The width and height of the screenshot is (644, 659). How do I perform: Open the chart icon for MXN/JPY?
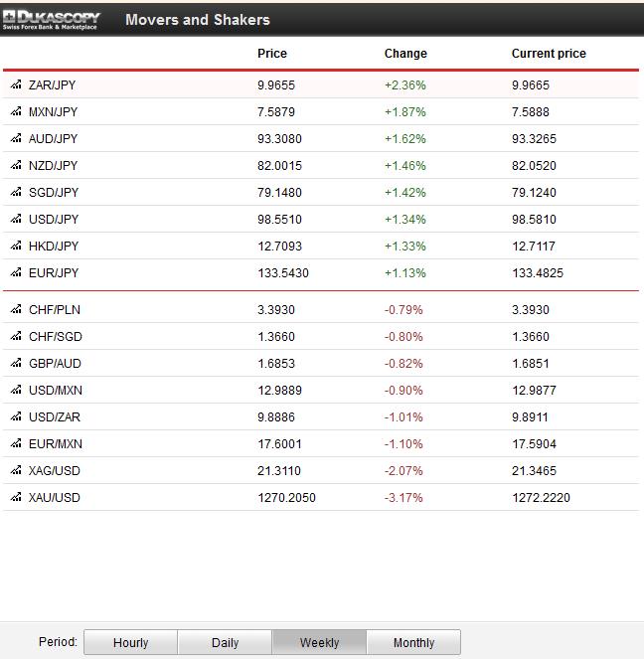point(16,112)
